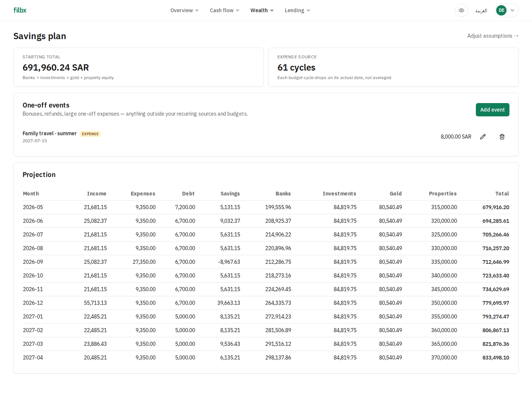Click the Income column header
The height and width of the screenshot is (399, 532).
pyautogui.click(x=97, y=194)
